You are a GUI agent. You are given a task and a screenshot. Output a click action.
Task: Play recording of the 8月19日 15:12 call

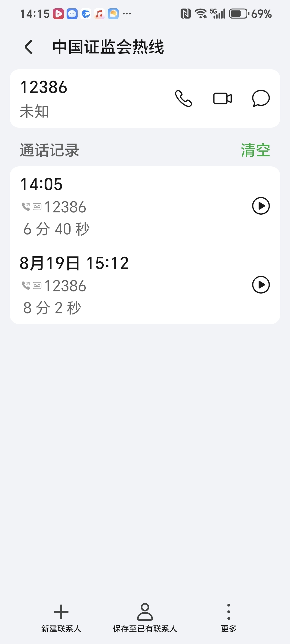(261, 285)
